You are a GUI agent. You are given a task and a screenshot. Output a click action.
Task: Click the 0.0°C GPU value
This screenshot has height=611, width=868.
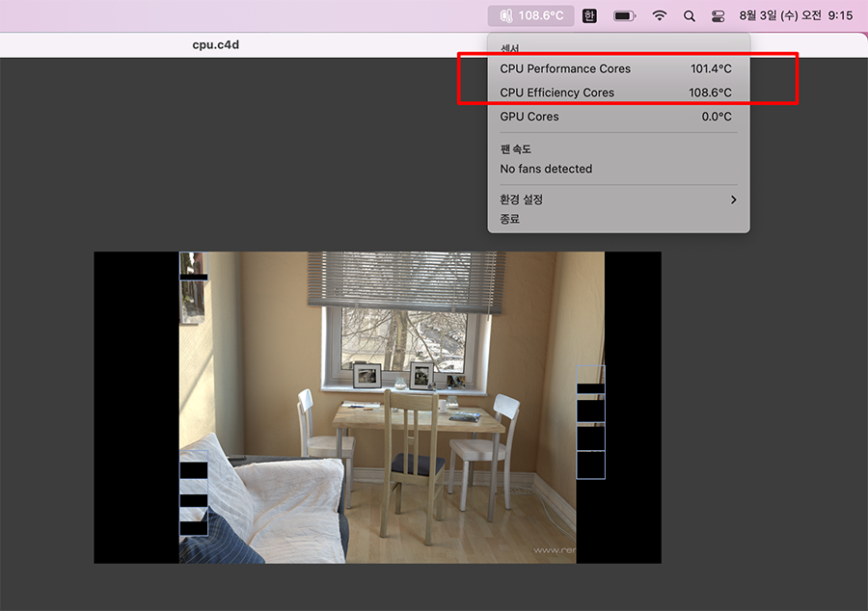pos(717,117)
